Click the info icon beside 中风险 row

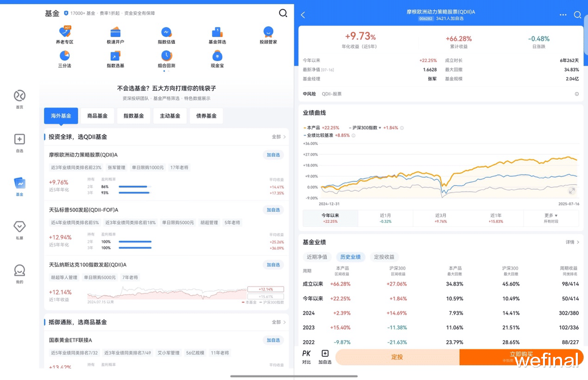(576, 94)
